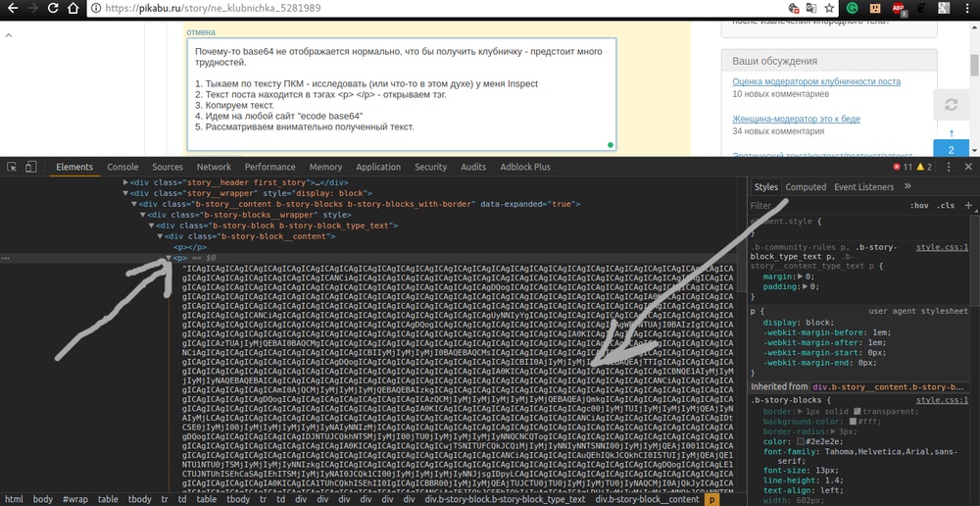Screen dimensions: 980x506
Task: Toggle the .cls element classes button
Action: click(x=946, y=206)
